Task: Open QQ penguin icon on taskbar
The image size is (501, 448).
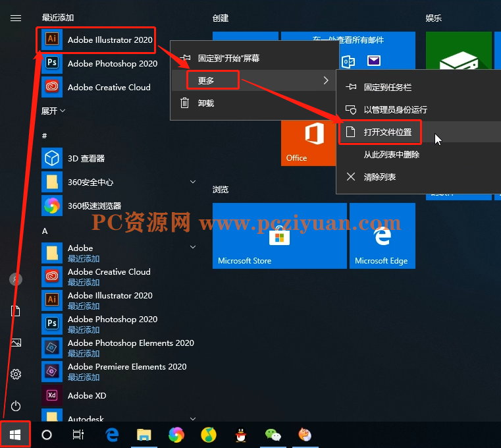Action: (x=240, y=435)
